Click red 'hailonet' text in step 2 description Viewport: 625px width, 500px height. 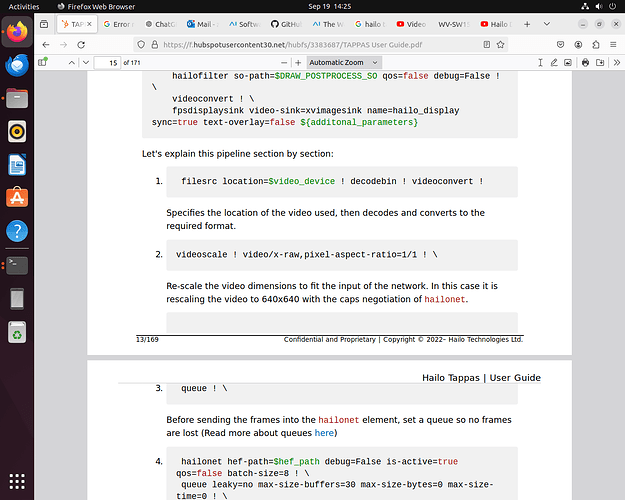(x=444, y=299)
